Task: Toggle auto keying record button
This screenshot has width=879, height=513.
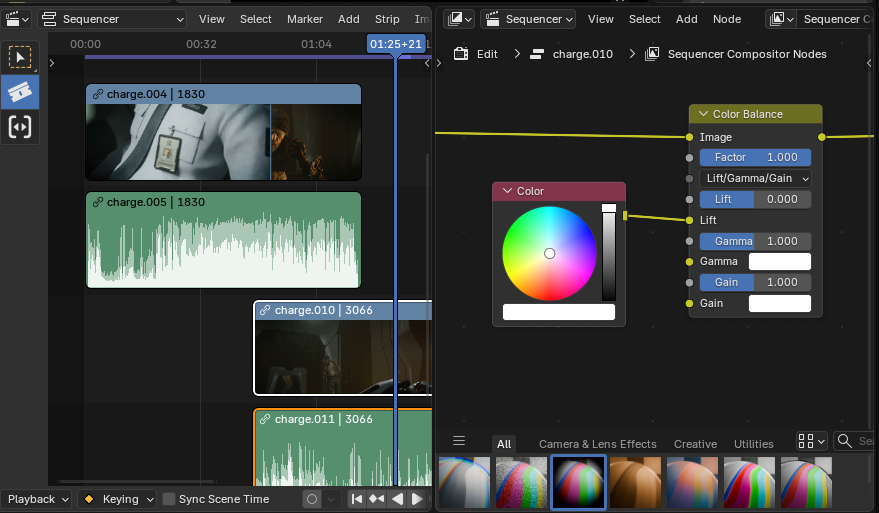Action: point(312,499)
